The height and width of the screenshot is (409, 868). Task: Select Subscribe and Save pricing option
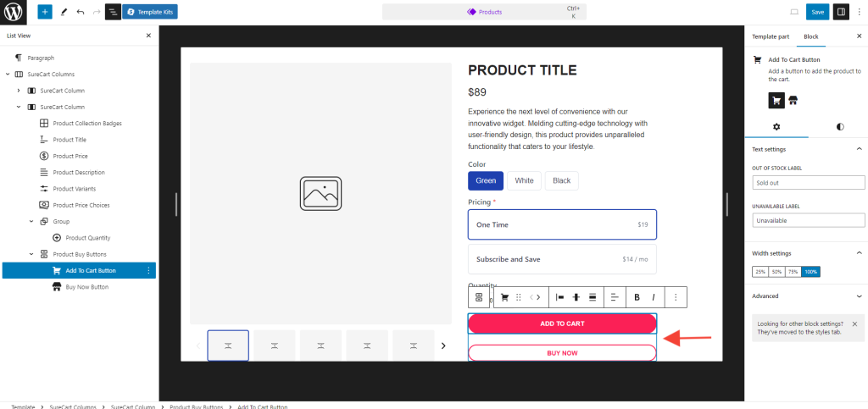click(562, 259)
